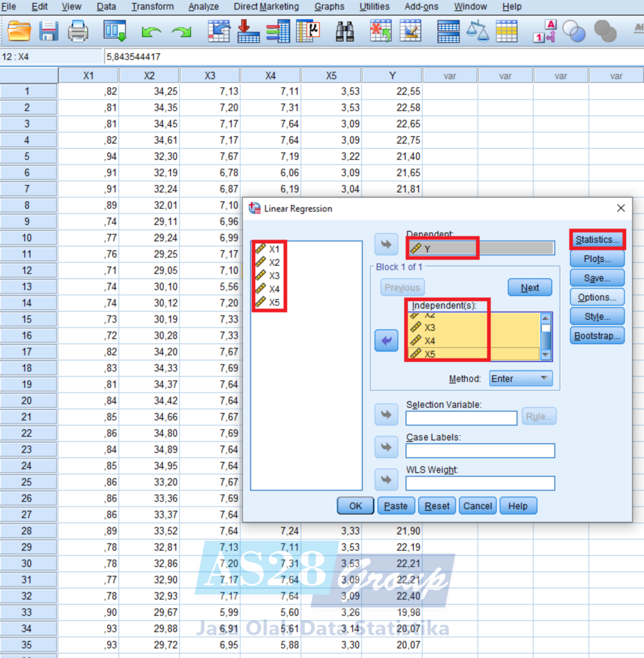The height and width of the screenshot is (658, 644).
Task: Click the Statistics... button
Action: 597,240
